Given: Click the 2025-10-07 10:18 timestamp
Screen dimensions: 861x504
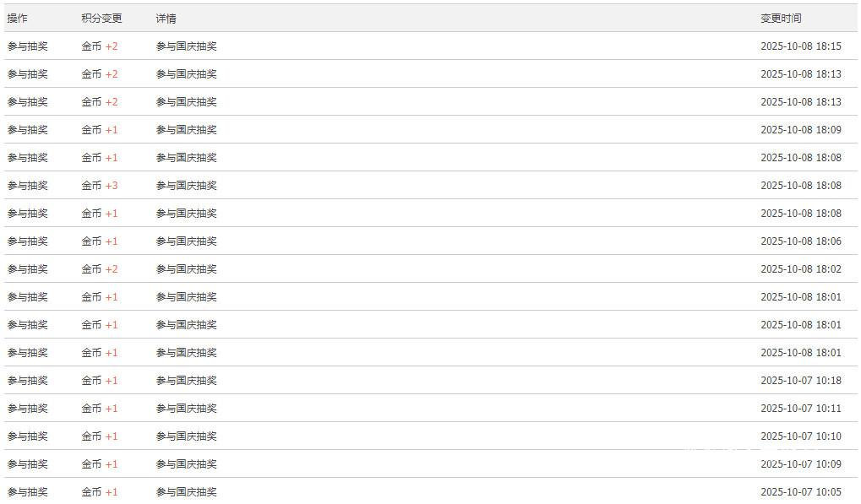Looking at the screenshot, I should click(801, 381).
